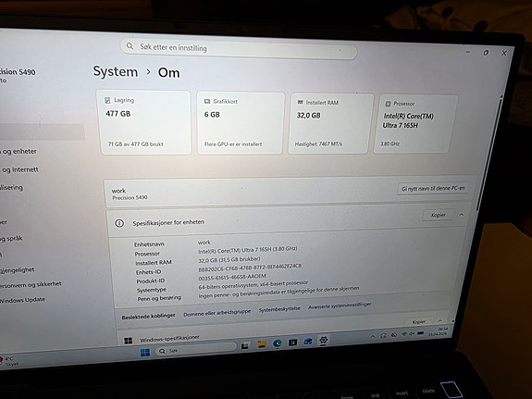Open Outlook from the taskbar
The image size is (532, 399).
click(x=308, y=341)
